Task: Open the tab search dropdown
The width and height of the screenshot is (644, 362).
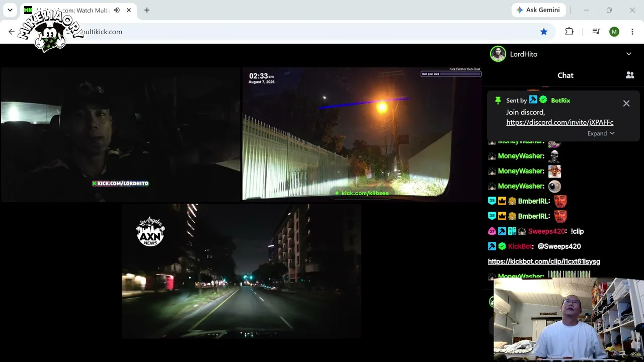Action: (10, 10)
